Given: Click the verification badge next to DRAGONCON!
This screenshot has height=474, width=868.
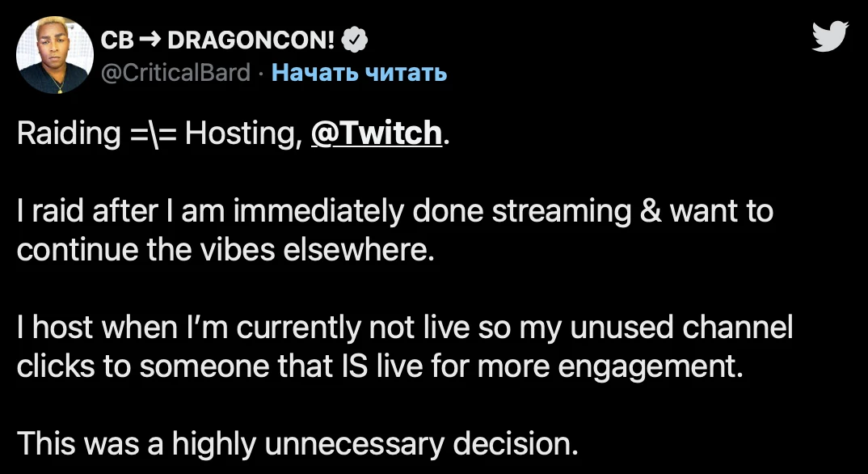Looking at the screenshot, I should pos(354,38).
